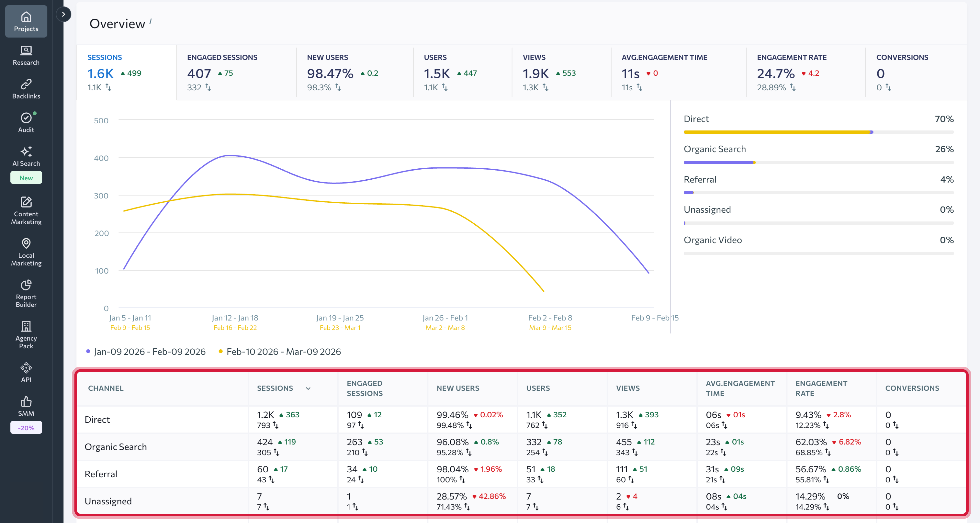Open Report Builder pie-chart icon
The width and height of the screenshot is (980, 523).
pos(26,285)
